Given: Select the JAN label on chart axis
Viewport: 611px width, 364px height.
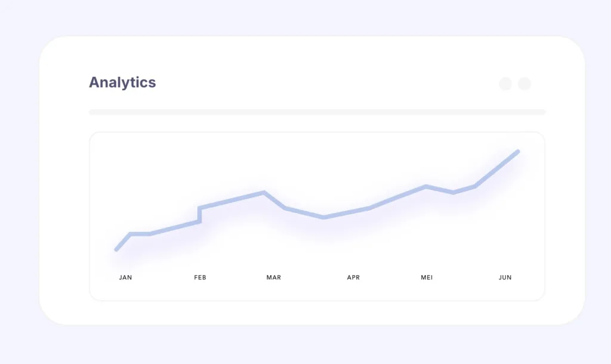Looking at the screenshot, I should tap(125, 277).
